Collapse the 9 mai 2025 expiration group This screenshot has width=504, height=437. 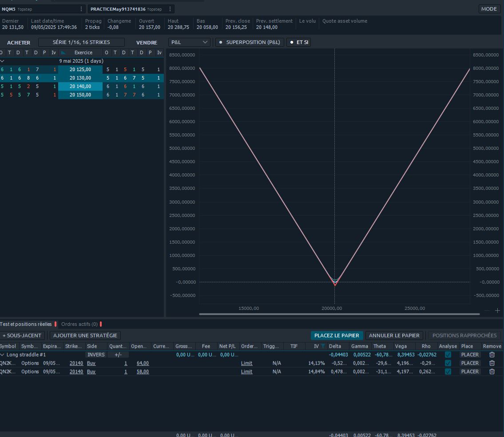(2, 61)
